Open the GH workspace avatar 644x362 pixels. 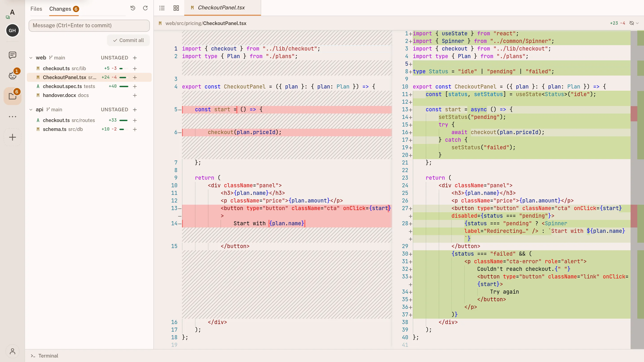[12, 30]
